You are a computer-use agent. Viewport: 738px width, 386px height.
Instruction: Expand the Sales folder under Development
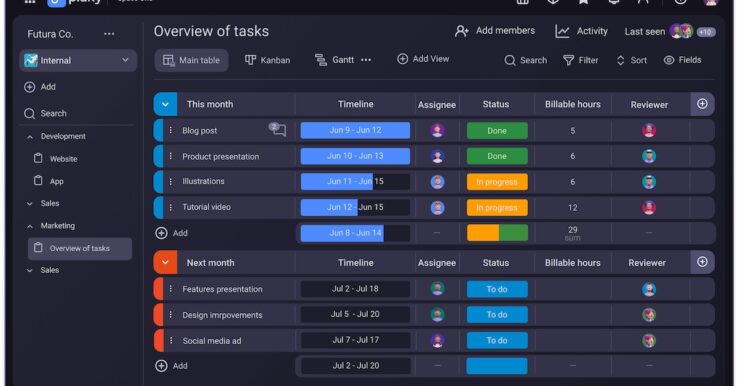pos(30,204)
